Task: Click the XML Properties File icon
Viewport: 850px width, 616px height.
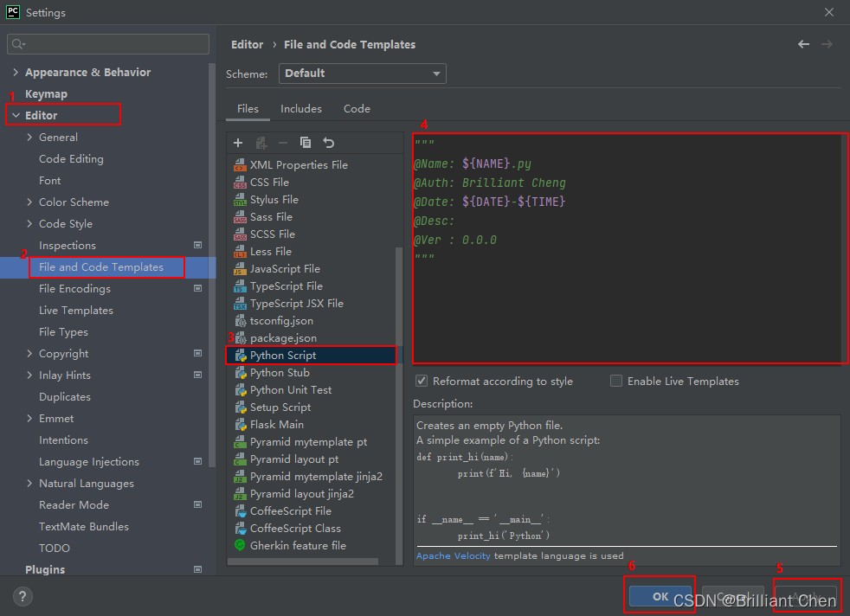Action: [x=240, y=164]
